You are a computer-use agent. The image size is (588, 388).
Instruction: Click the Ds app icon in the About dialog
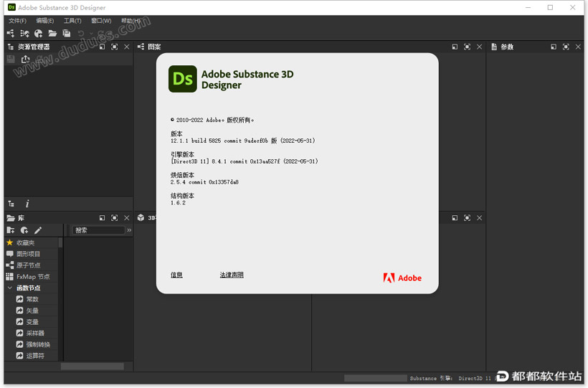coord(183,79)
